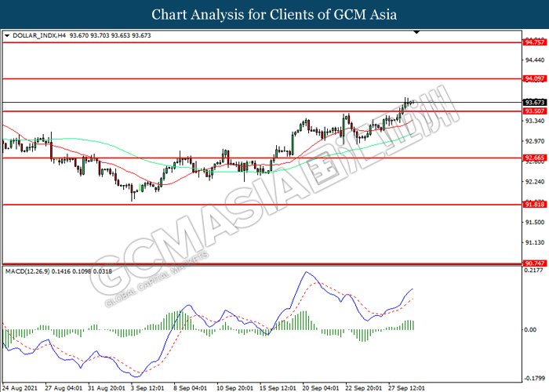Click the dropdown triangle beside DOLLAR_INDX,H4
The width and height of the screenshot is (549, 392).
7,36
